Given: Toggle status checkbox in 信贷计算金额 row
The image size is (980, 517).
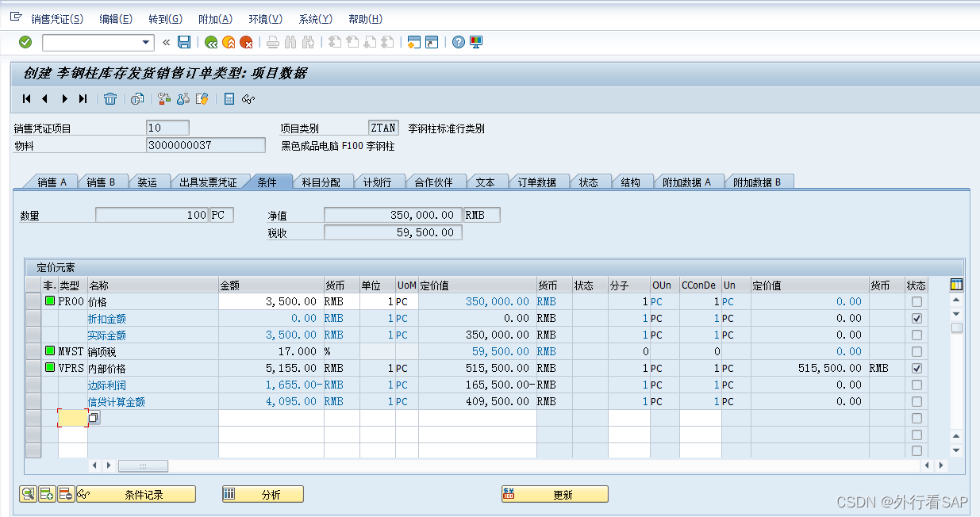Looking at the screenshot, I should pyautogui.click(x=917, y=402).
